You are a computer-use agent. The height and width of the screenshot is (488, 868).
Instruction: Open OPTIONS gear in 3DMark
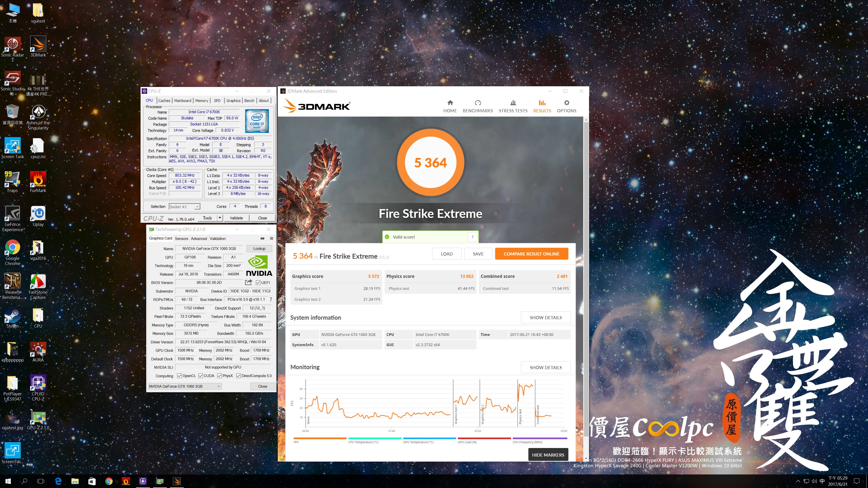[x=566, y=106]
